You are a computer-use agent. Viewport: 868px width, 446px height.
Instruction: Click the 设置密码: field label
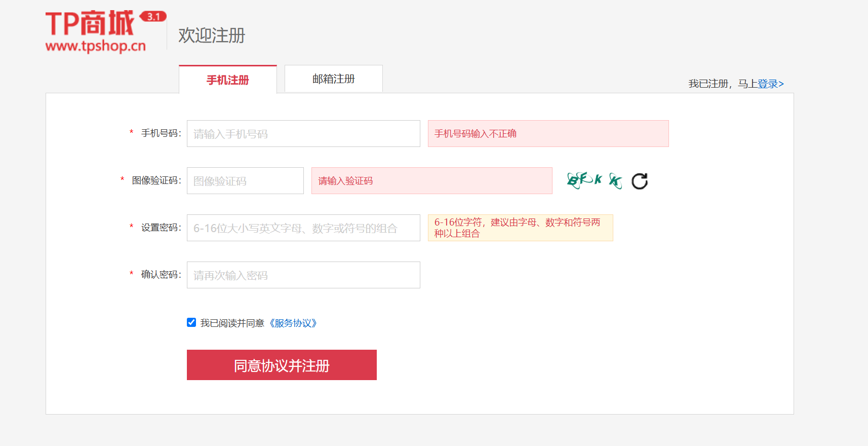pos(161,228)
